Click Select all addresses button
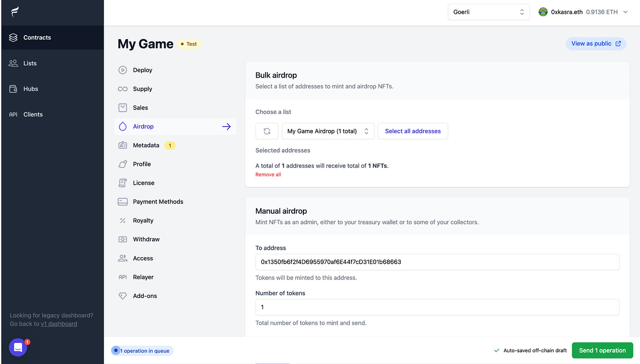The height and width of the screenshot is (364, 640). (x=413, y=131)
